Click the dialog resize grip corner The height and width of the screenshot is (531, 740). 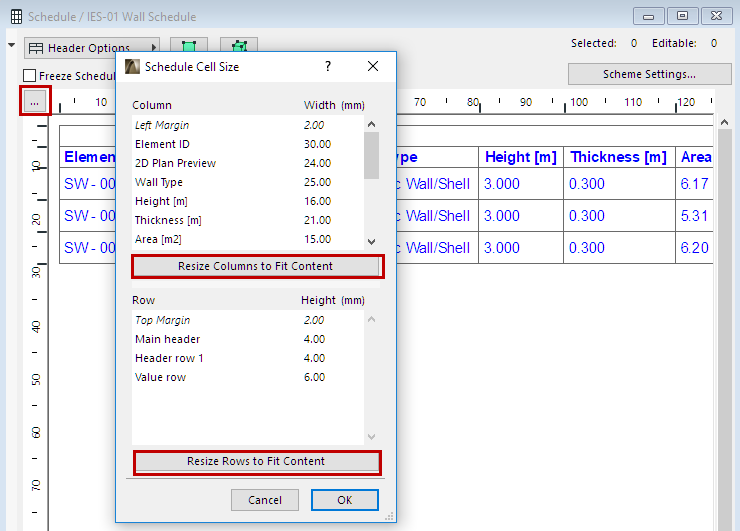point(389,516)
